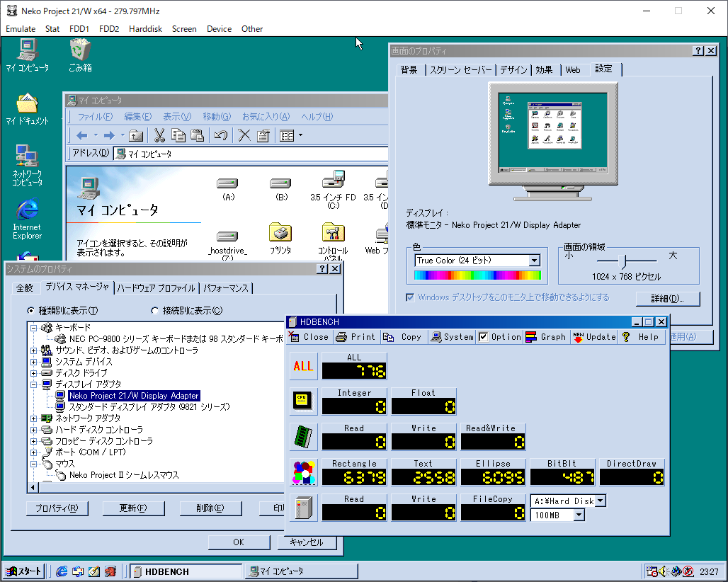Toggle the move Windows desktop onto monitor checkbox
Image resolution: width=728 pixels, height=582 pixels.
pos(410,297)
